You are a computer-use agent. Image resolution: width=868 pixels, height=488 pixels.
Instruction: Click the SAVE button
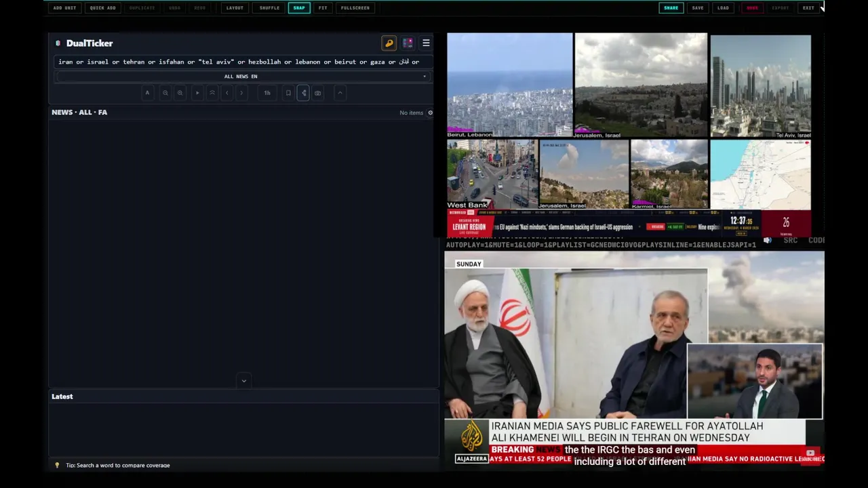(698, 8)
